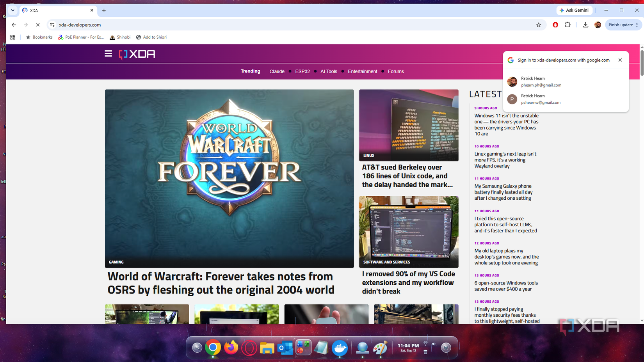
Task: Open the PoE Planner bookmark
Action: [81, 37]
